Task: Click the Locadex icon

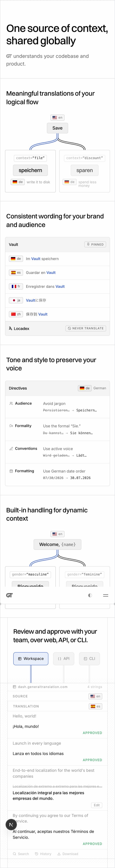Action: click(x=11, y=329)
